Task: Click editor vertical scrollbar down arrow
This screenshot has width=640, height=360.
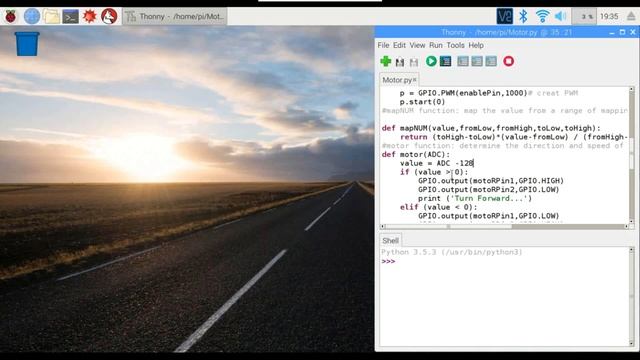Action: point(631,221)
